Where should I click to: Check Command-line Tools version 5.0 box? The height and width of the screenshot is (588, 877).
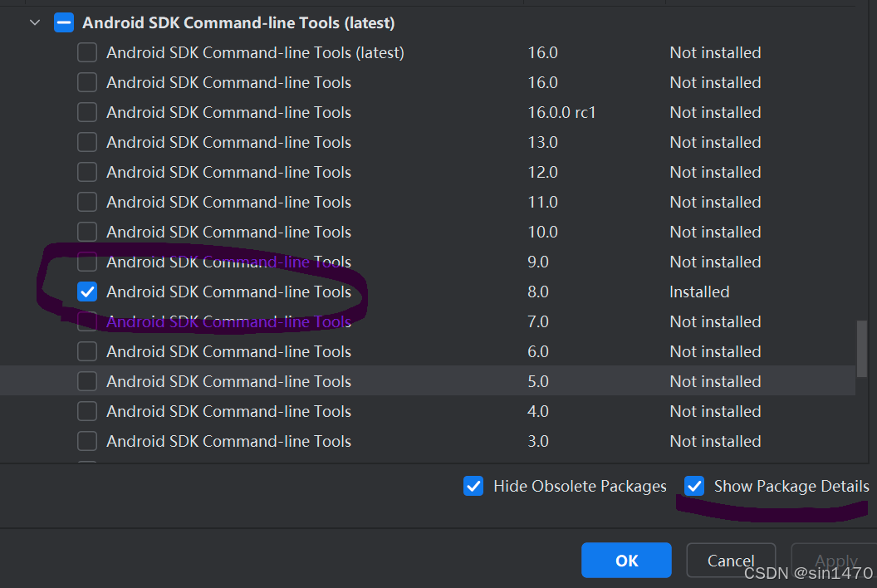87,381
